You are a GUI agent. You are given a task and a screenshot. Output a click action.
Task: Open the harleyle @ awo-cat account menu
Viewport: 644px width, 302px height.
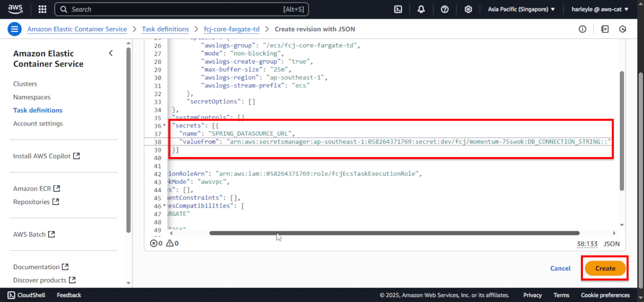[600, 9]
